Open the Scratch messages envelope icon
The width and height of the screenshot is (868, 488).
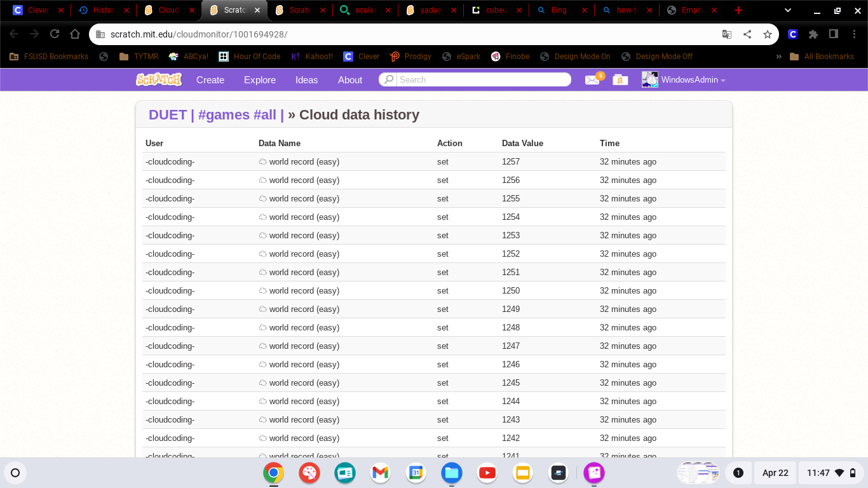(592, 80)
